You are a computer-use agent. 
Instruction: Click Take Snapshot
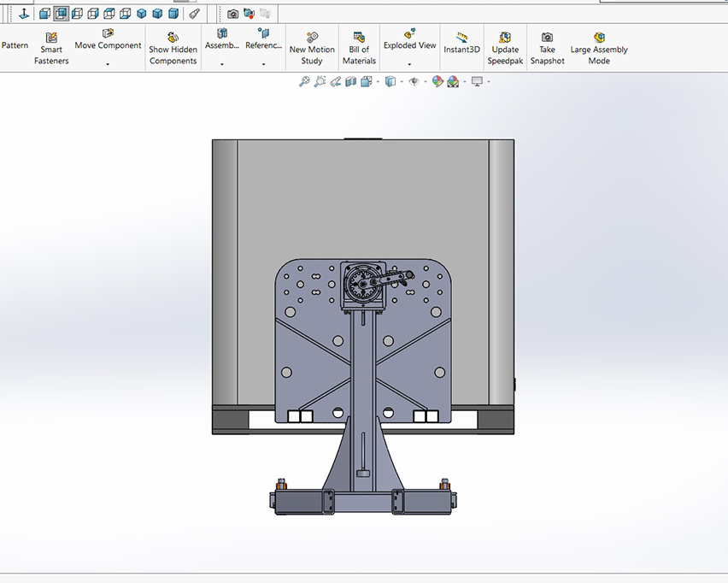548,49
